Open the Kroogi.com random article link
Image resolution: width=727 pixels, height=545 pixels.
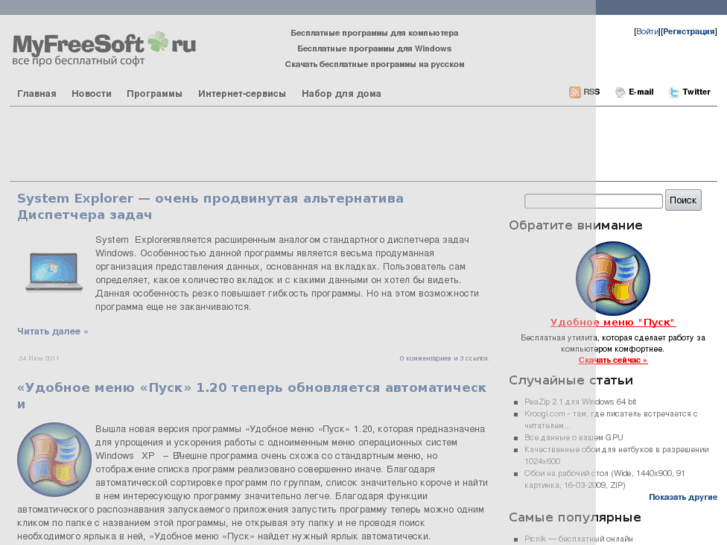pyautogui.click(x=611, y=419)
